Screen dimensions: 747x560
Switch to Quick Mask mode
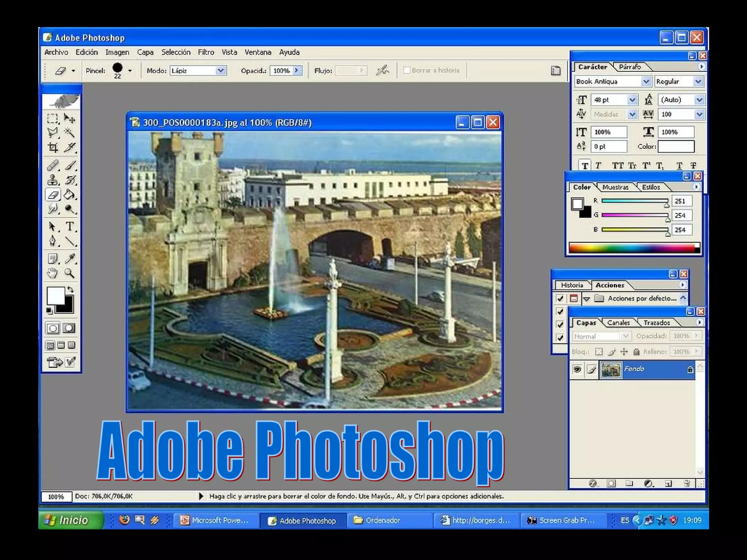click(69, 328)
